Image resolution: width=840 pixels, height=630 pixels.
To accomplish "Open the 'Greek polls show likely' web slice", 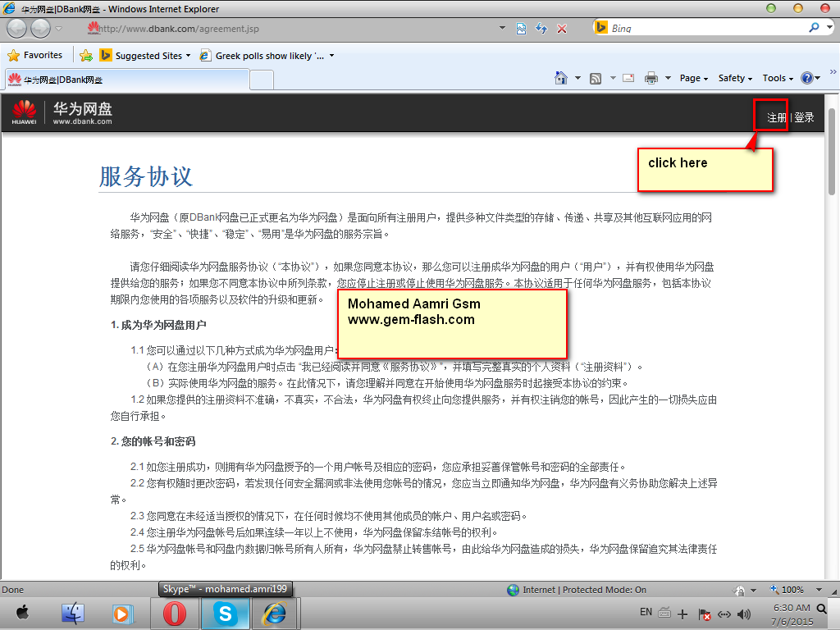I will pyautogui.click(x=262, y=55).
